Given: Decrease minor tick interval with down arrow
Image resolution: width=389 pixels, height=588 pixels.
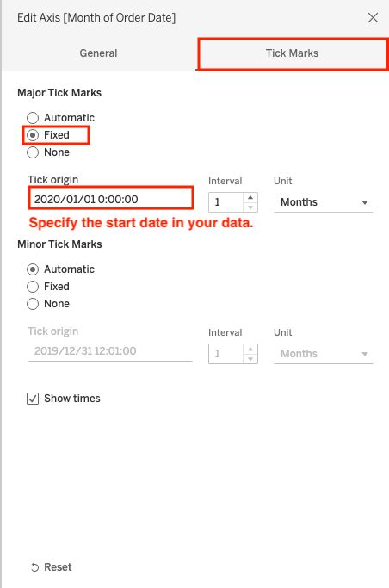Looking at the screenshot, I should (x=250, y=358).
